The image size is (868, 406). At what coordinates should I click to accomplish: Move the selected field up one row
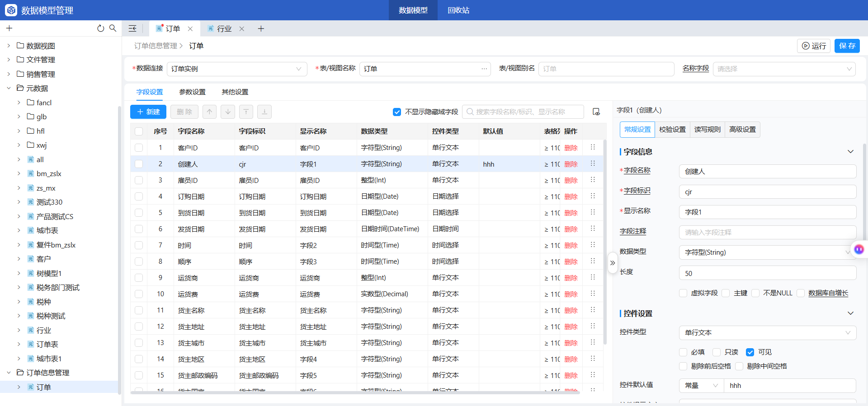click(209, 112)
